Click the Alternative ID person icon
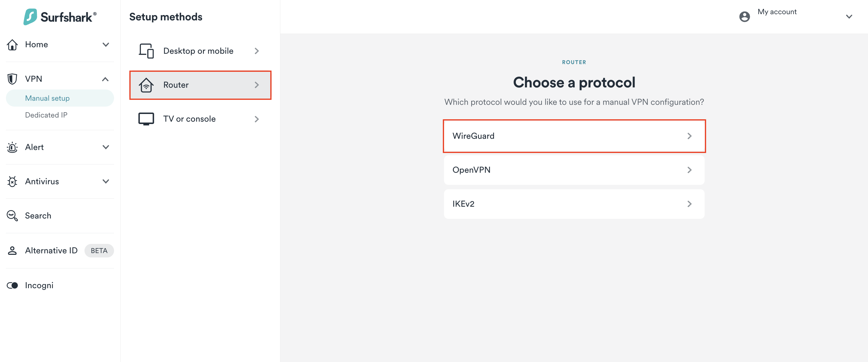Viewport: 868px width, 362px height. click(12, 251)
